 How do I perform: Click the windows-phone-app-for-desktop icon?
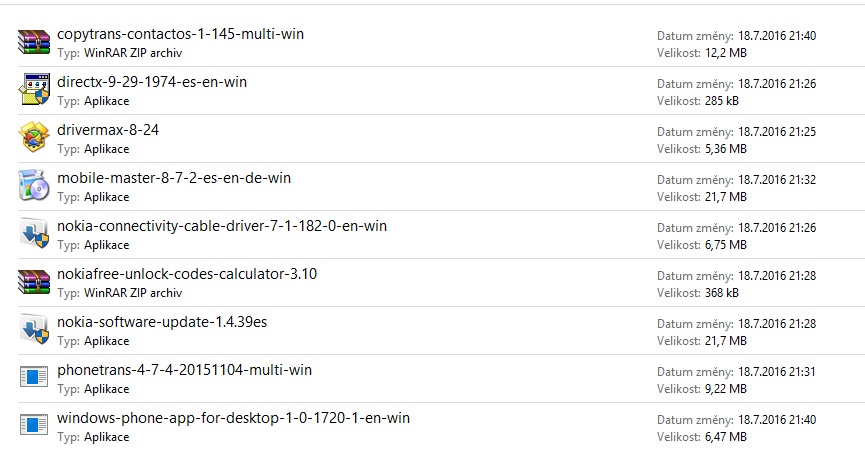coord(34,426)
